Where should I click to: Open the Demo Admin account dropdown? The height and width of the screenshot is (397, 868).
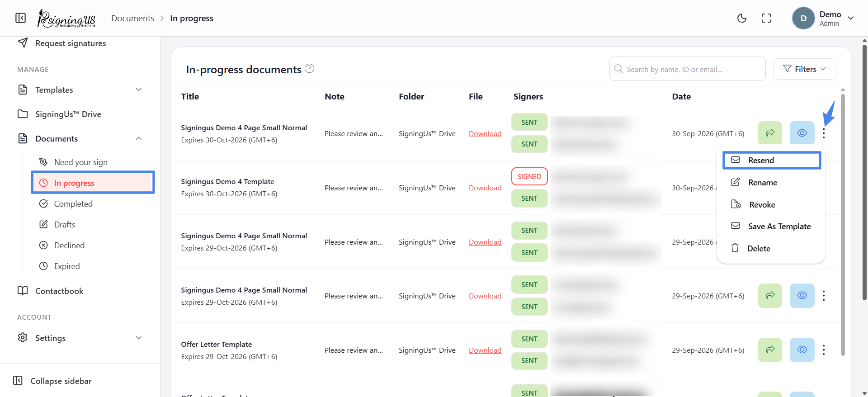click(x=823, y=18)
